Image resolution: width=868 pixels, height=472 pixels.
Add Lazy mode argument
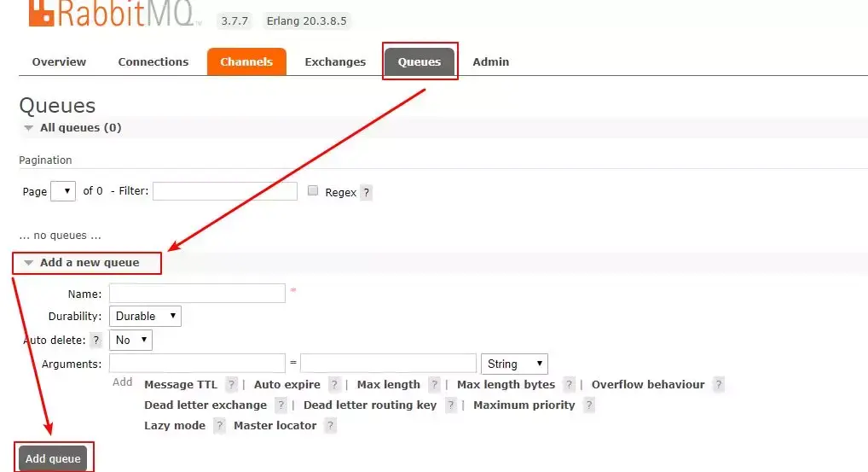coord(175,425)
